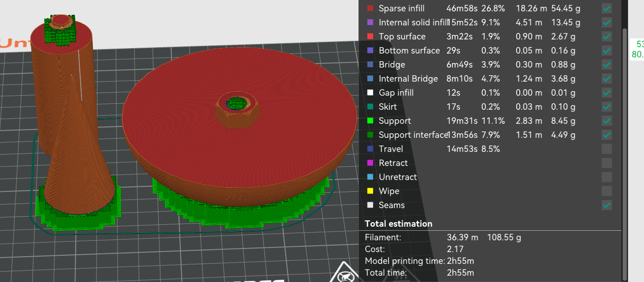Click the Seams label in legend
Viewport: 644px width, 282px height.
(x=392, y=205)
